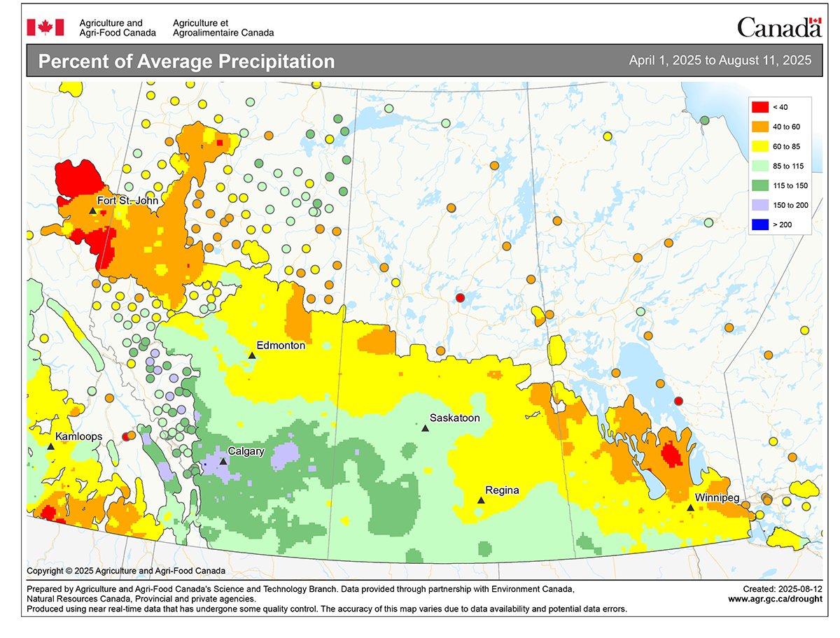840x638 pixels.
Task: Click the Edmonton city triangle marker
Action: 252,355
